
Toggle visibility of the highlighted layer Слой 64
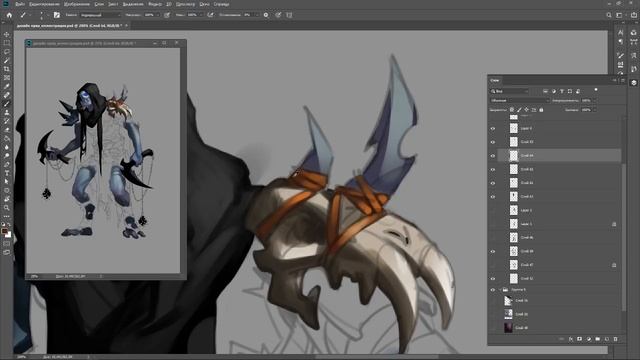[x=493, y=156]
